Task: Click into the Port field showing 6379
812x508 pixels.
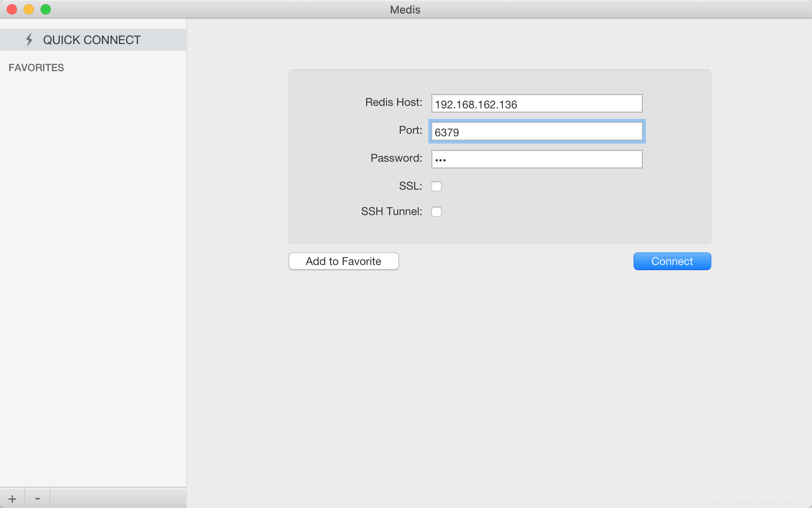Action: [537, 131]
